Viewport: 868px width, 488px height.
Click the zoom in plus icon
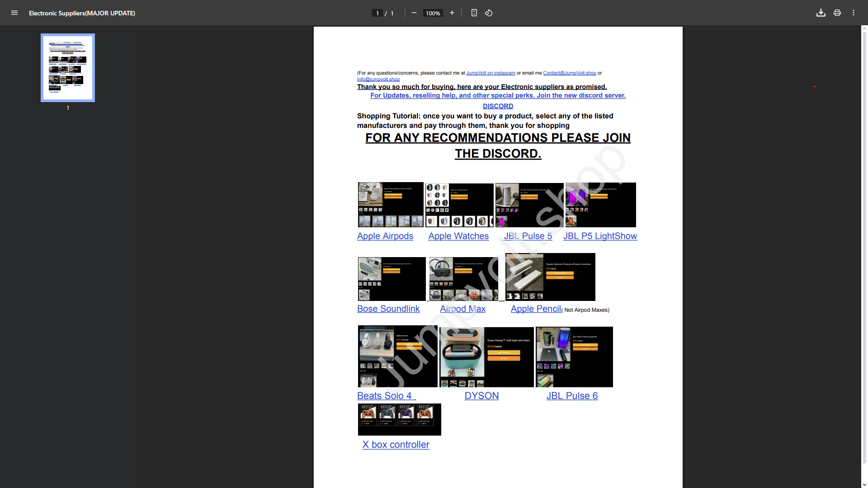click(x=452, y=13)
